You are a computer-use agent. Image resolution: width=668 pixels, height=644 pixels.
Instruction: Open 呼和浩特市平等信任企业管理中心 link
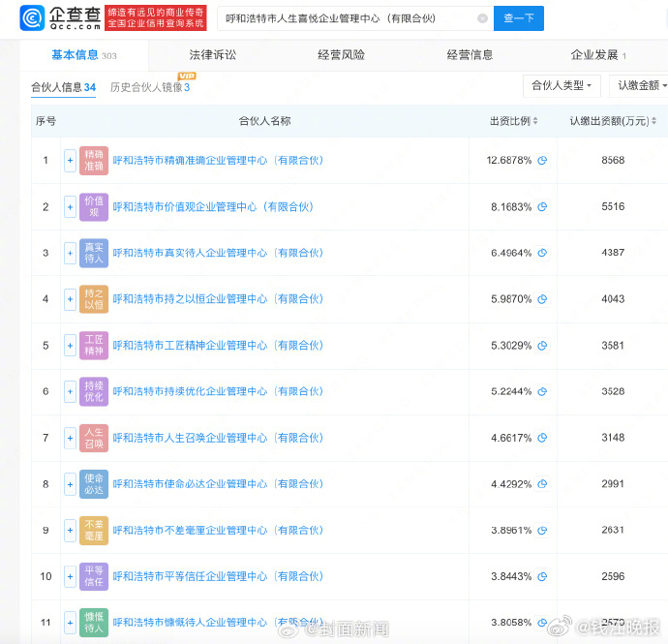click(x=218, y=576)
